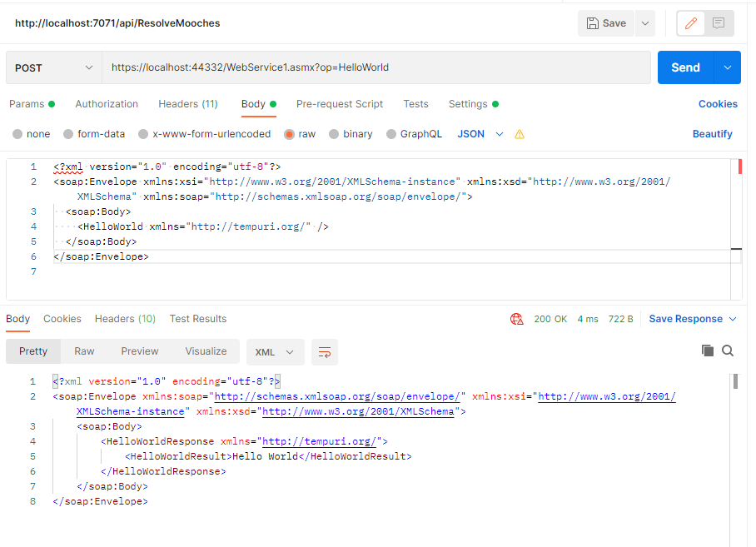Open the www.w3.org/2001/XMLSchema link in response
Viewport: 756px width, 547px height.
(x=358, y=411)
